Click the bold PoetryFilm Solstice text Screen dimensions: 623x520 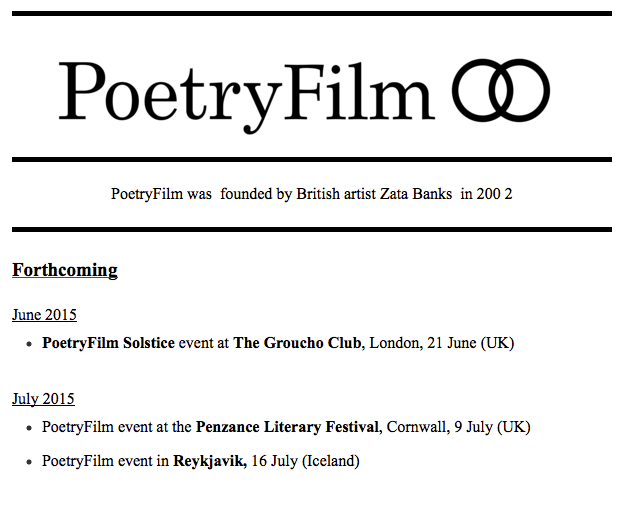click(108, 343)
